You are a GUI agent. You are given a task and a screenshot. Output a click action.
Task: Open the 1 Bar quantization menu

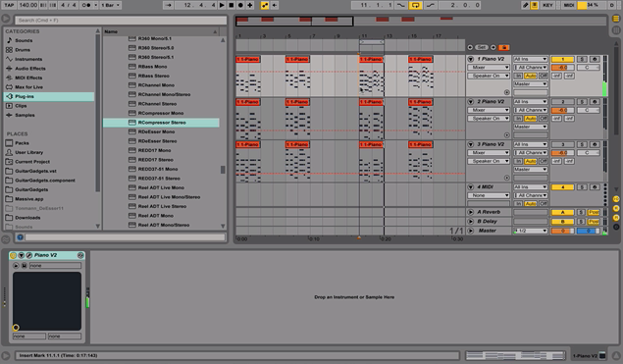coord(110,5)
